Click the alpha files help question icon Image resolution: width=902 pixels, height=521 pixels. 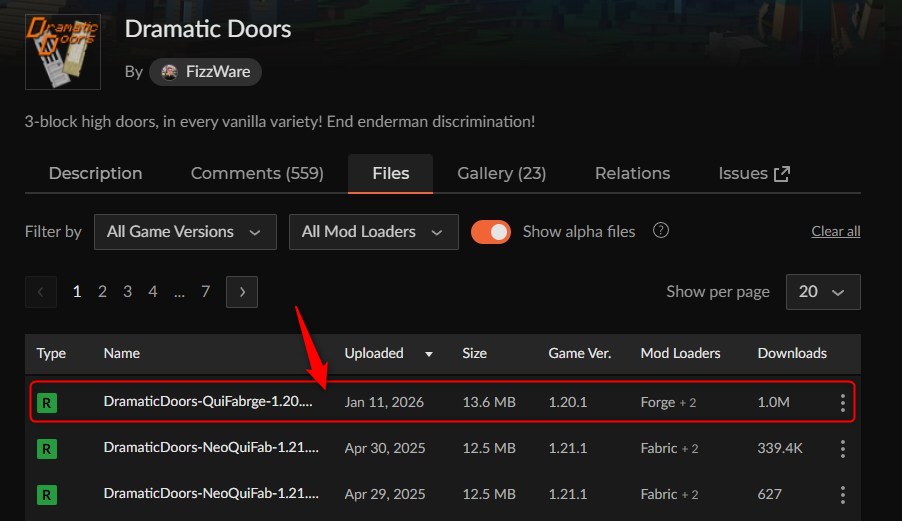click(x=661, y=231)
